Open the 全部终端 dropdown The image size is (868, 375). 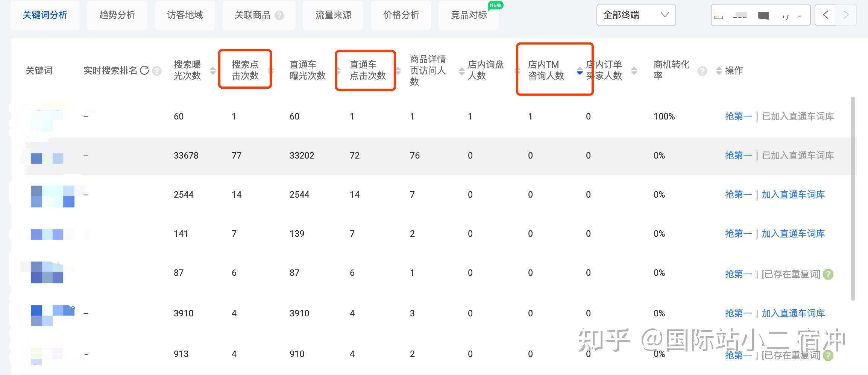(636, 15)
